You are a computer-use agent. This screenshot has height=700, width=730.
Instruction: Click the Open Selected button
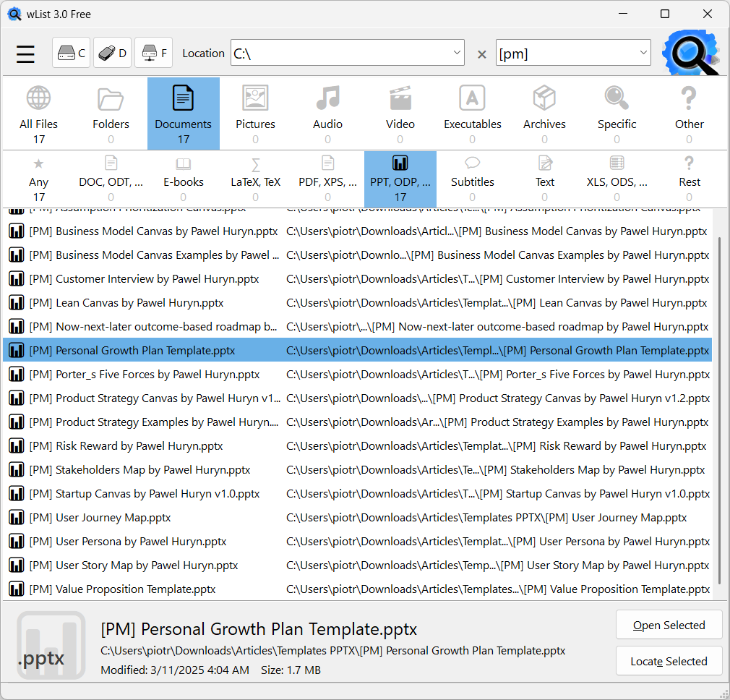click(x=669, y=625)
